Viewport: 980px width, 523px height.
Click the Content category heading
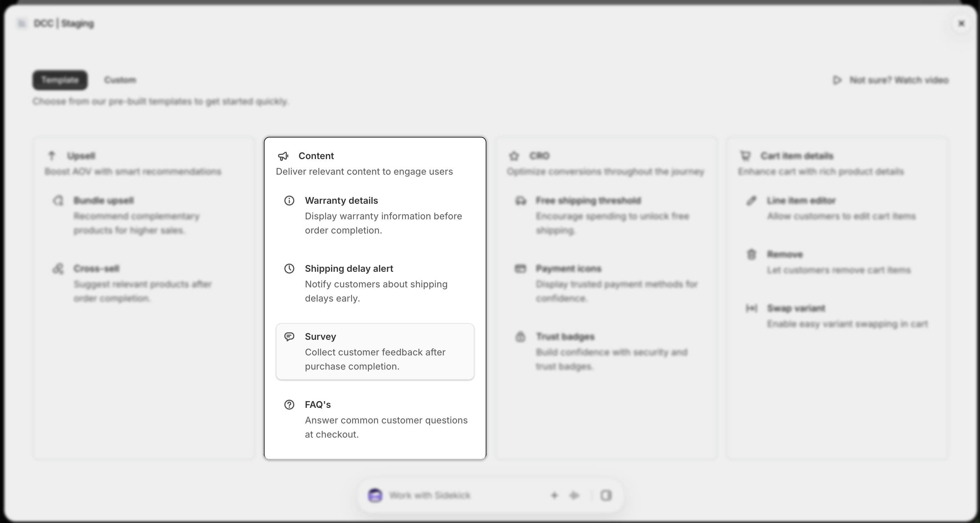tap(316, 156)
